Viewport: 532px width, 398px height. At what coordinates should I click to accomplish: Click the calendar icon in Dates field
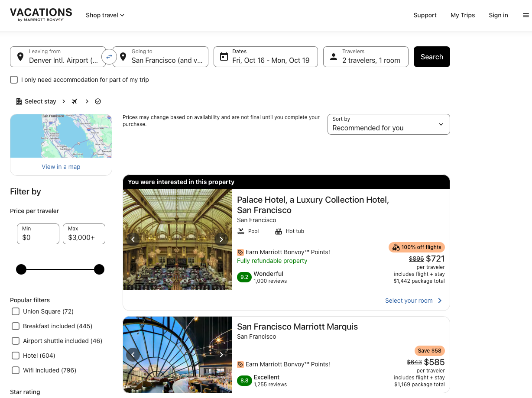pos(224,57)
